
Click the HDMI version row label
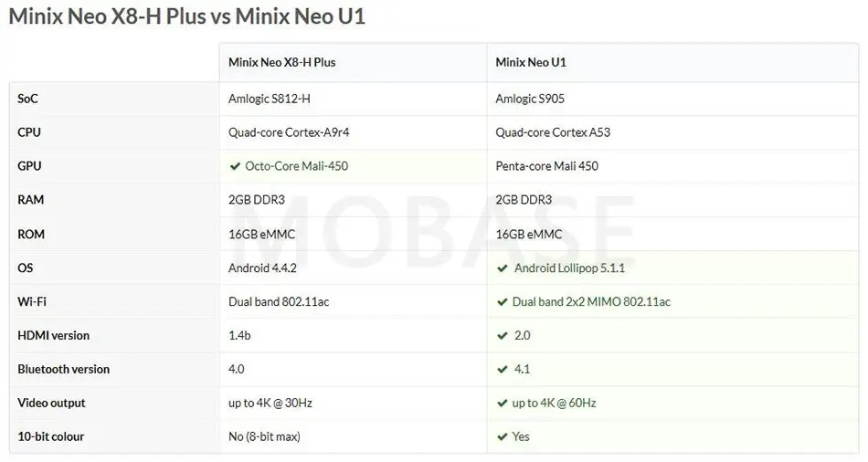(x=54, y=336)
